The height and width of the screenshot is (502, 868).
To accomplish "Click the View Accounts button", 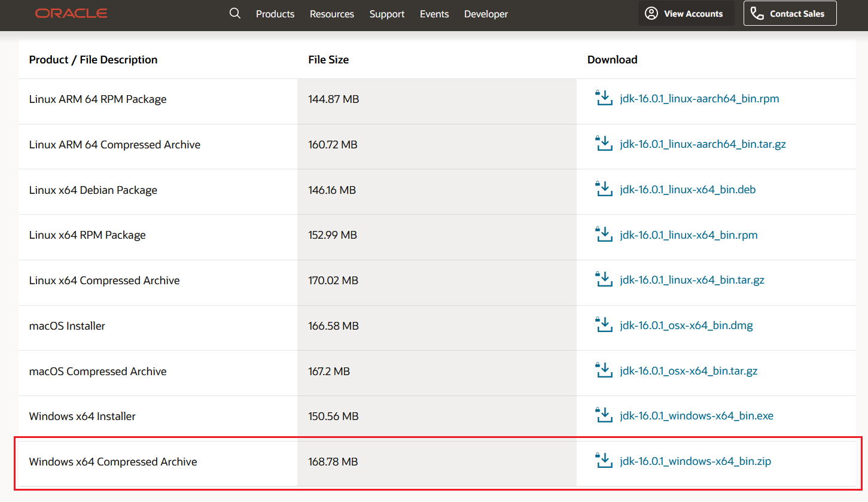I will click(686, 13).
